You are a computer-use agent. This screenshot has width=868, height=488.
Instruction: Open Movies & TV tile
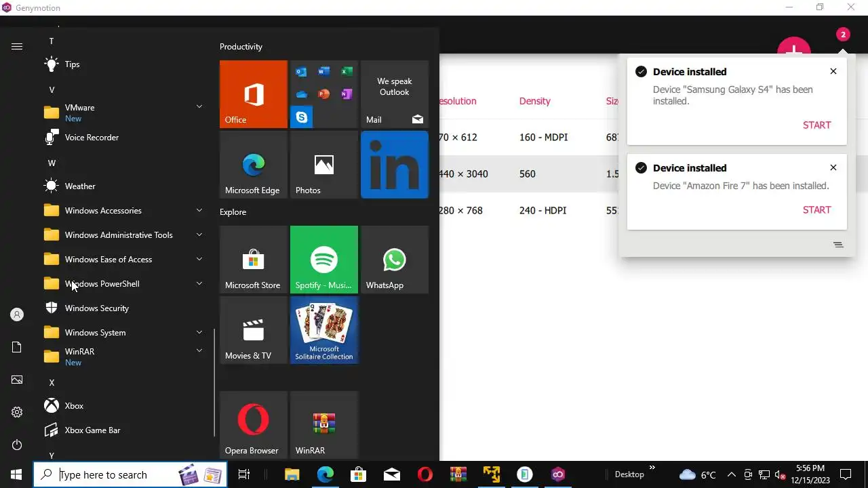point(254,330)
